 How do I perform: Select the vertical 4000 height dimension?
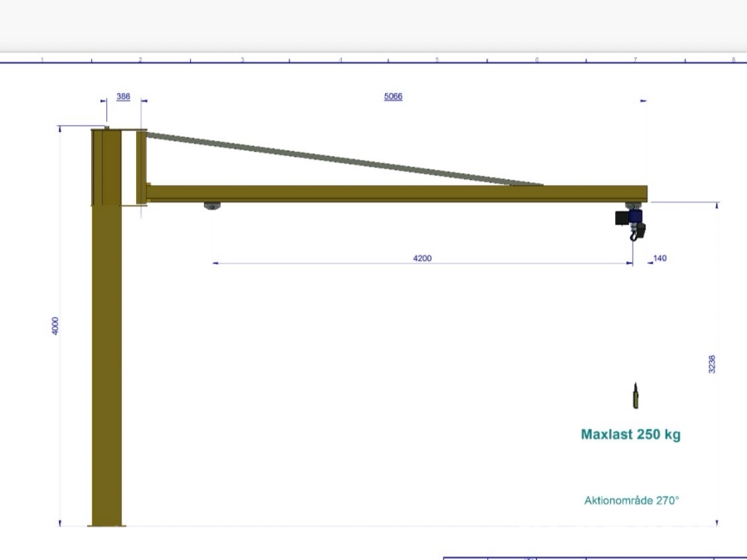click(x=55, y=326)
